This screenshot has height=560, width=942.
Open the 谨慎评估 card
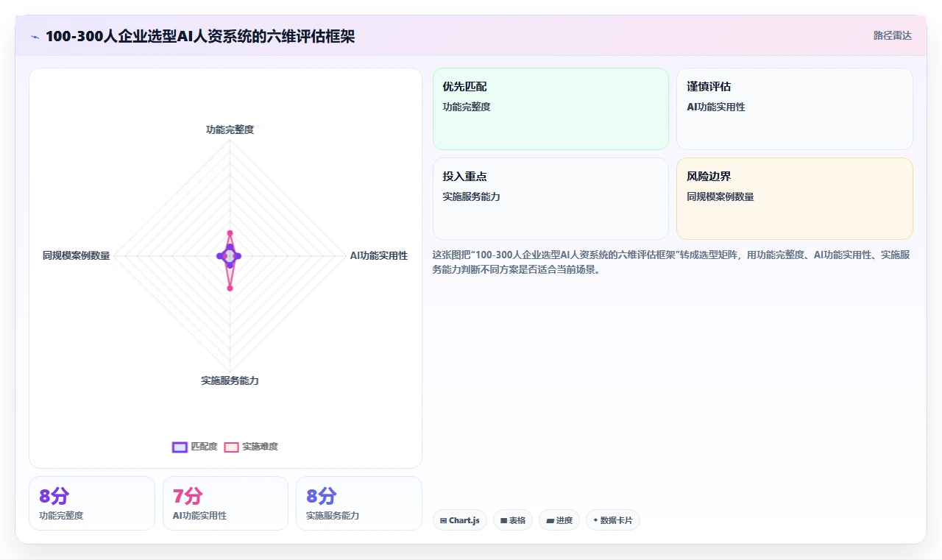point(794,109)
